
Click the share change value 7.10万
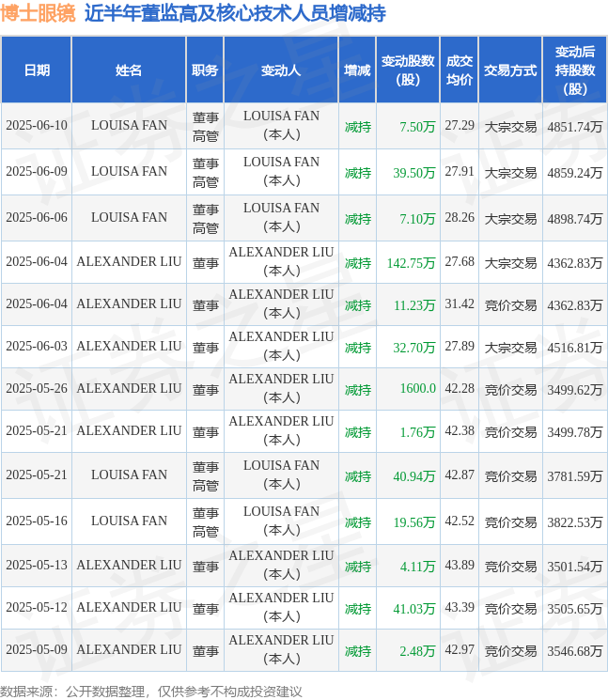[x=417, y=219]
